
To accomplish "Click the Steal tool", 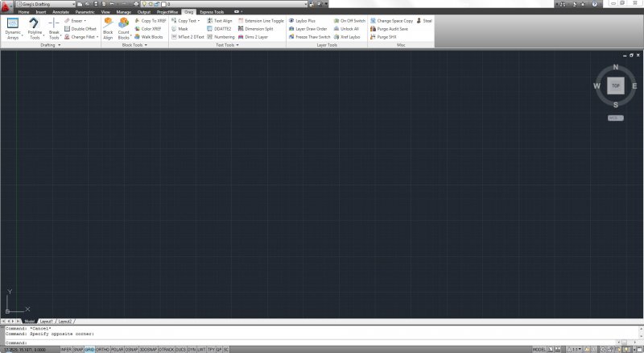I will click(x=424, y=21).
